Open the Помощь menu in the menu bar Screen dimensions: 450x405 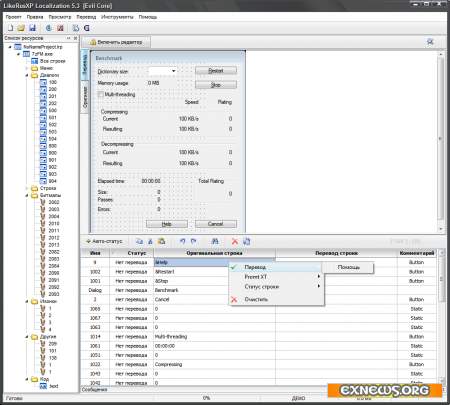148,17
